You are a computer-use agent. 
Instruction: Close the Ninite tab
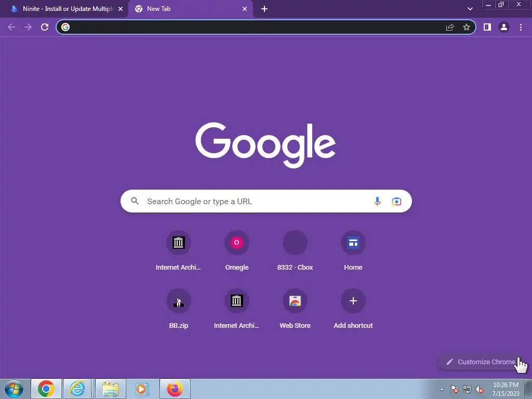[121, 9]
